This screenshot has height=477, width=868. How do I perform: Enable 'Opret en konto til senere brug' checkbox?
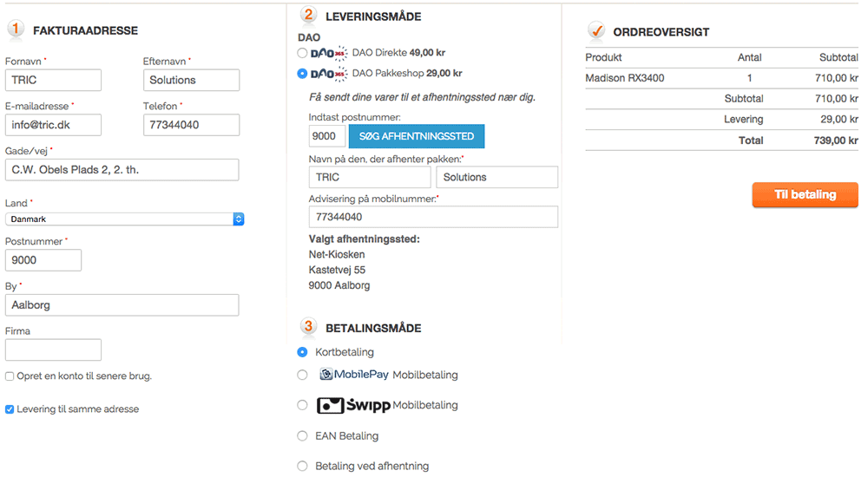click(x=10, y=376)
